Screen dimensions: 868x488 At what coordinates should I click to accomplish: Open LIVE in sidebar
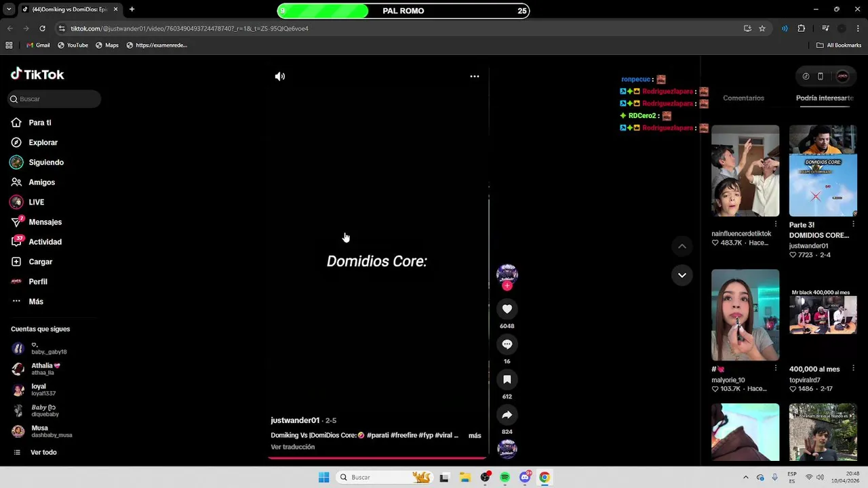click(x=36, y=202)
